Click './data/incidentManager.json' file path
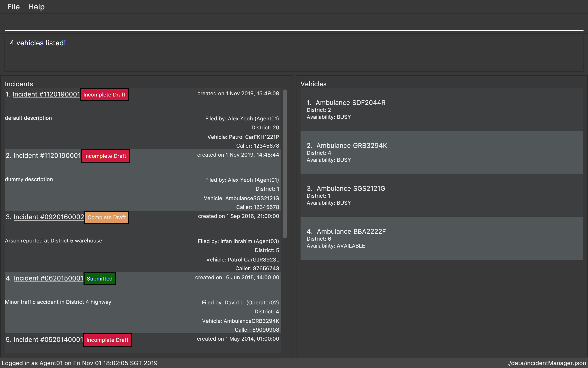 point(547,363)
